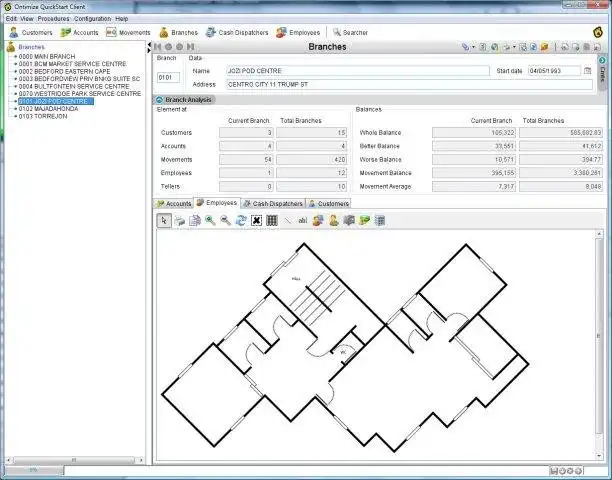The height and width of the screenshot is (480, 612).
Task: Expand the side panel with the green arrow
Action: (x=602, y=60)
